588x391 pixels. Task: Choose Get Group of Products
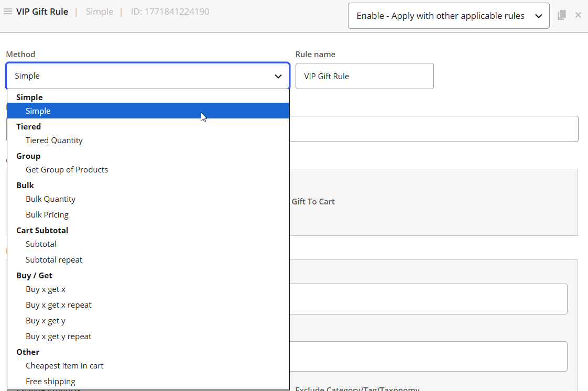pos(148,169)
